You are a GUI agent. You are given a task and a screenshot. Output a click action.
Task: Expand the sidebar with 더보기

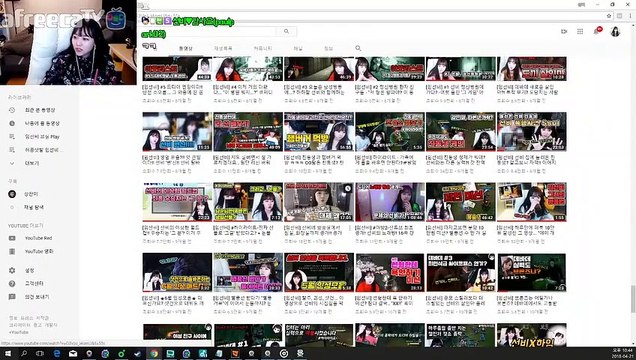coord(32,163)
